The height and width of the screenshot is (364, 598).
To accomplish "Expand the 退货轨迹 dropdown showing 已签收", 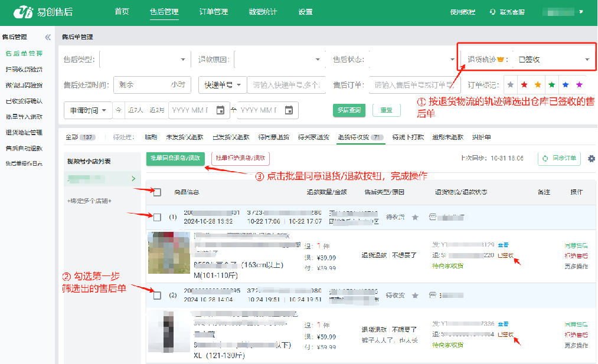I will 553,60.
